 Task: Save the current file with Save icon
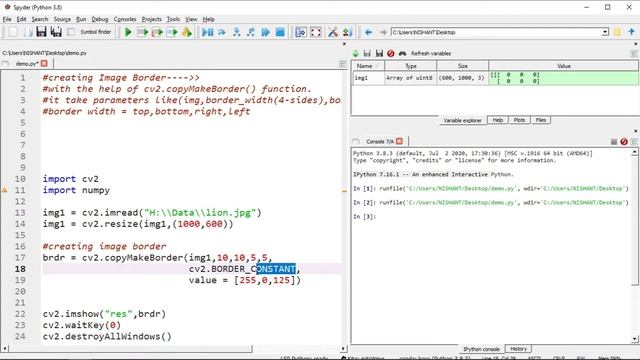(x=41, y=32)
